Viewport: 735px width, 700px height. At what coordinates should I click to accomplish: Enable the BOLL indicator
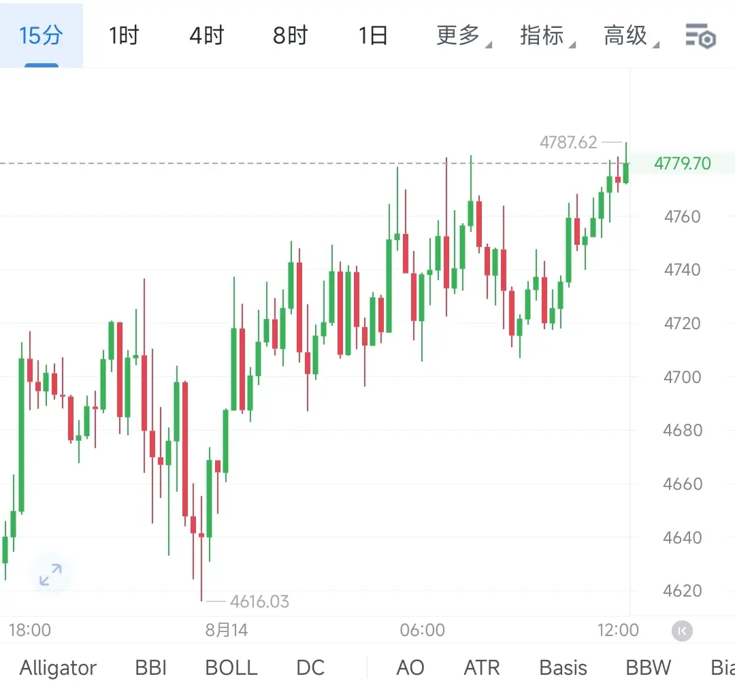(x=231, y=667)
